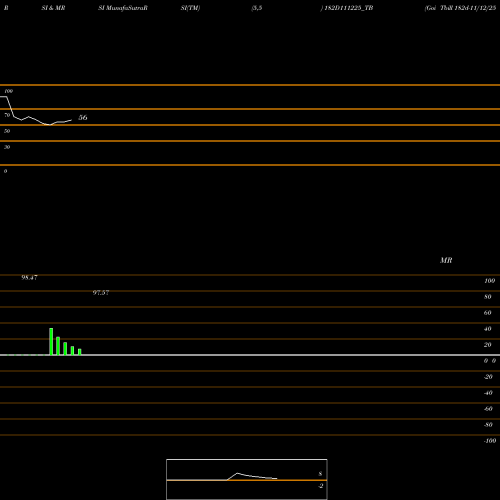Viewport: 500px width, 500px height.
Task: Click the header text 'SI(TM)'
Action: point(190,8)
